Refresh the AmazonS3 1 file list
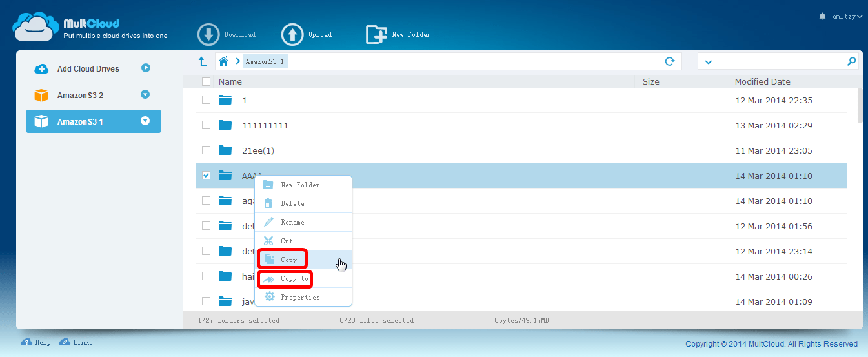The width and height of the screenshot is (868, 357). tap(670, 61)
